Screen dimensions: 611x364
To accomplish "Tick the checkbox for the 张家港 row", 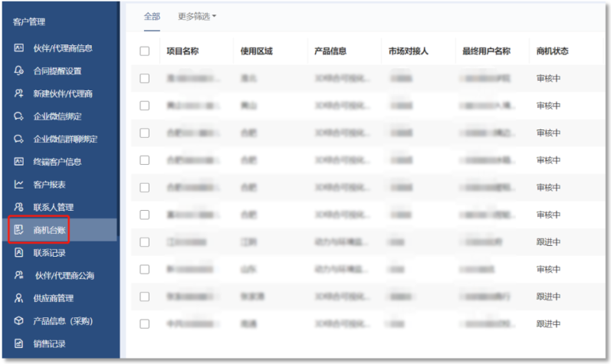I will tap(144, 297).
